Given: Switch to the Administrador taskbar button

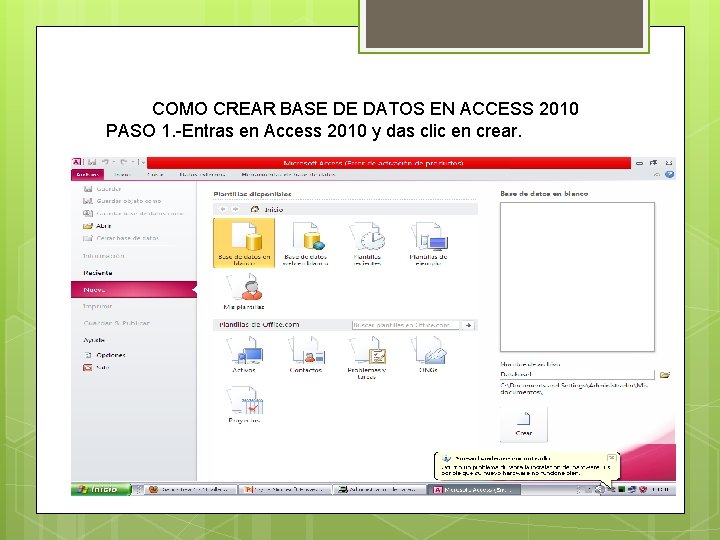Looking at the screenshot, I should coord(380,490).
